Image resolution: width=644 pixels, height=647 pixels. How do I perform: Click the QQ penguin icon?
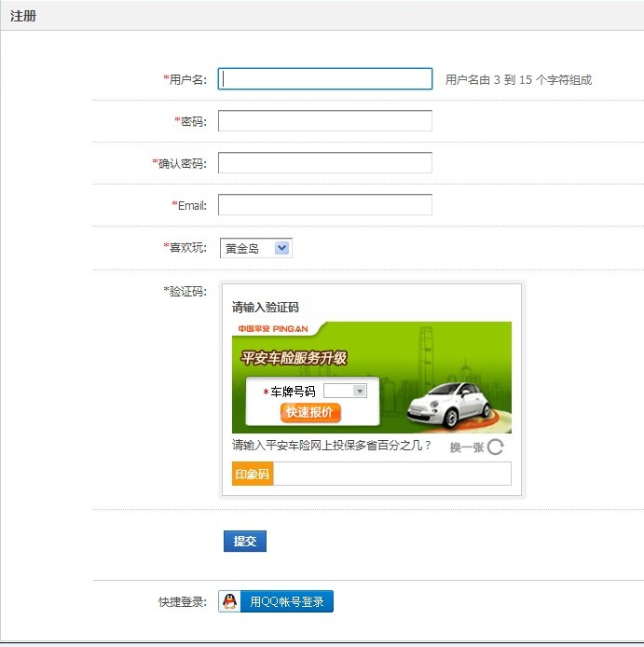[x=230, y=601]
